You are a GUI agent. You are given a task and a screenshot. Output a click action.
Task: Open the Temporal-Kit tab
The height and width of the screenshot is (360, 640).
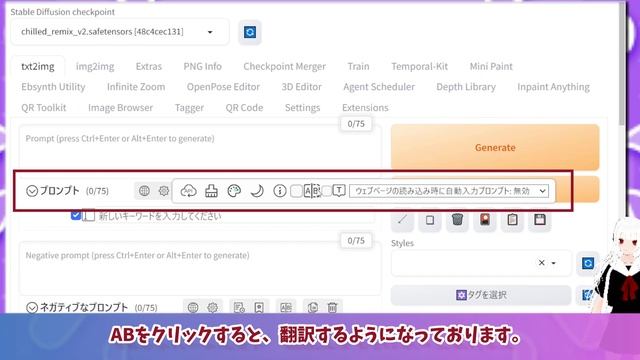pos(420,66)
